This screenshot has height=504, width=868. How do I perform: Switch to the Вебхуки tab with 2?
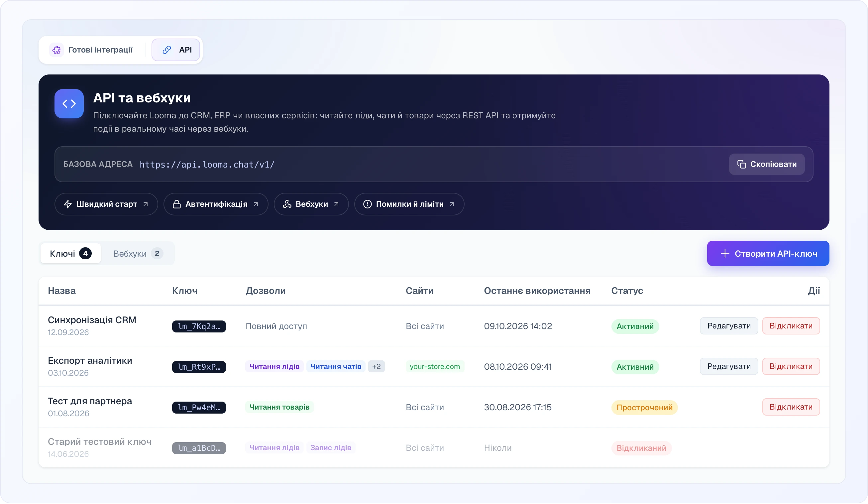138,254
